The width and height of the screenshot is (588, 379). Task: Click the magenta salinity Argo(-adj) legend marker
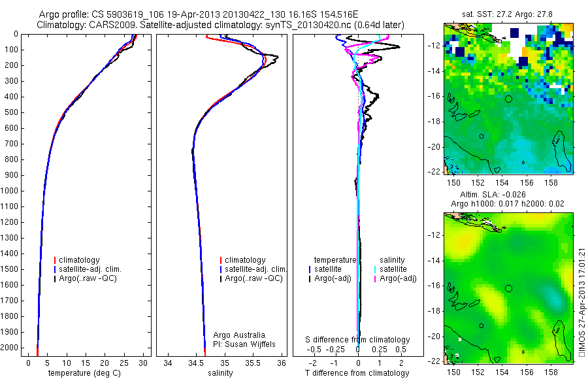point(375,279)
